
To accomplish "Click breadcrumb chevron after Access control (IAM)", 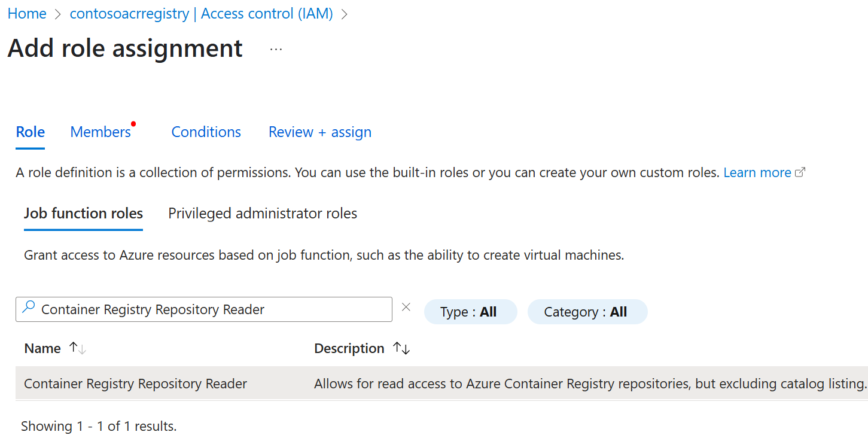I will click(x=344, y=14).
